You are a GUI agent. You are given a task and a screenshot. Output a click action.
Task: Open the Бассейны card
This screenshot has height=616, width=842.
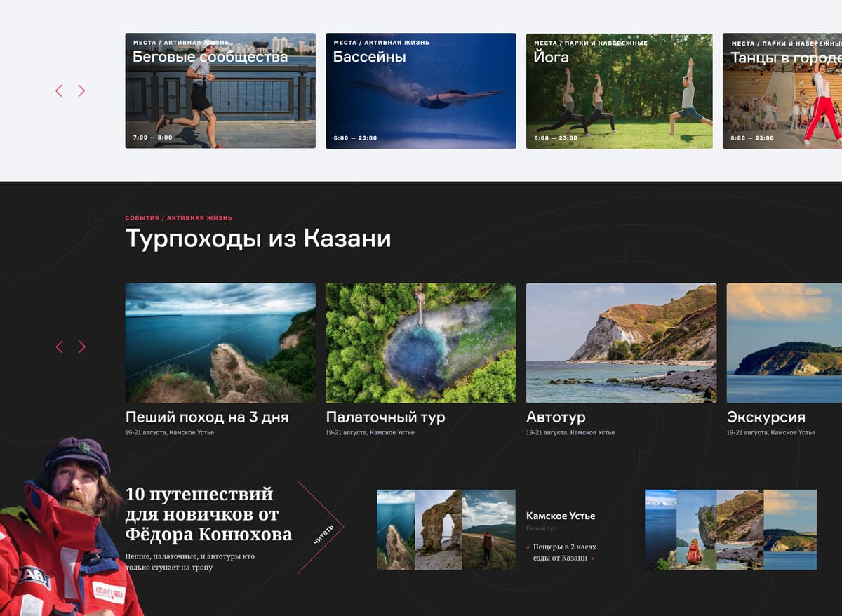[421, 91]
